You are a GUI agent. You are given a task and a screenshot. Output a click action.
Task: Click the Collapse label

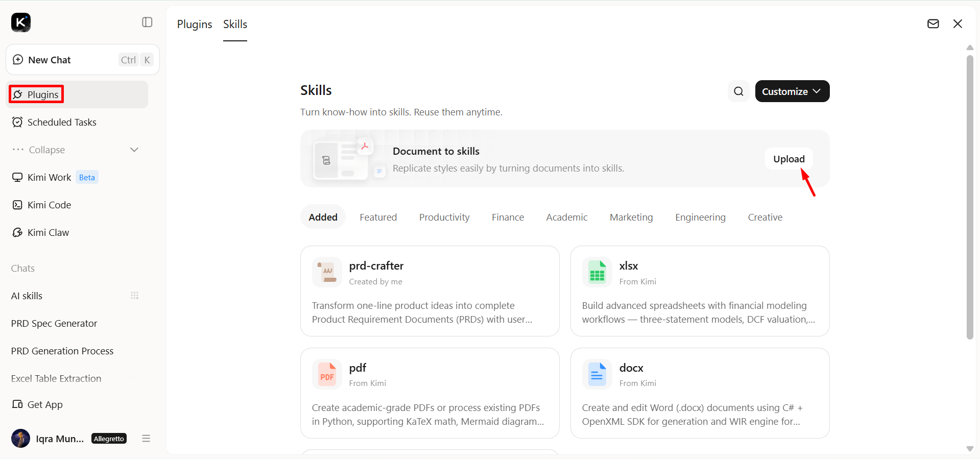[x=47, y=150]
